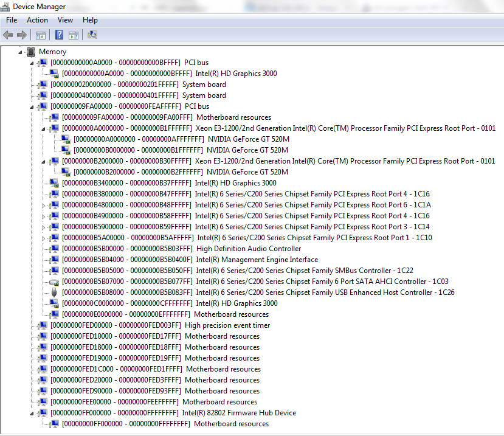Open the File menu
This screenshot has width=504, height=436.
click(12, 20)
